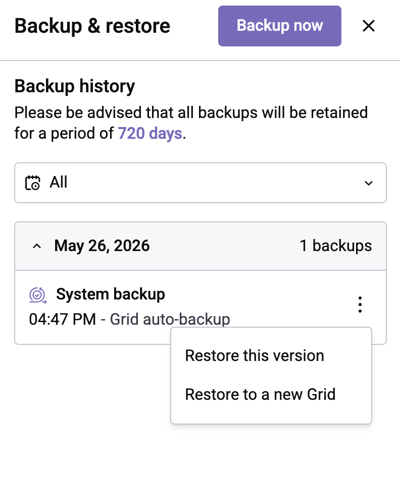400x482 pixels.
Task: Open the All date filter dropdown
Action: [200, 182]
